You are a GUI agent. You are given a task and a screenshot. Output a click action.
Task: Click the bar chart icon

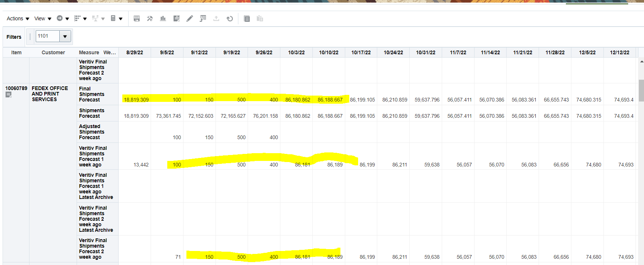pyautogui.click(x=163, y=18)
